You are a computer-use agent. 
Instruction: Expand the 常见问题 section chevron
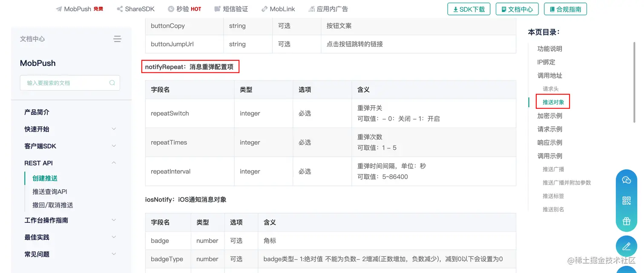coord(114,254)
